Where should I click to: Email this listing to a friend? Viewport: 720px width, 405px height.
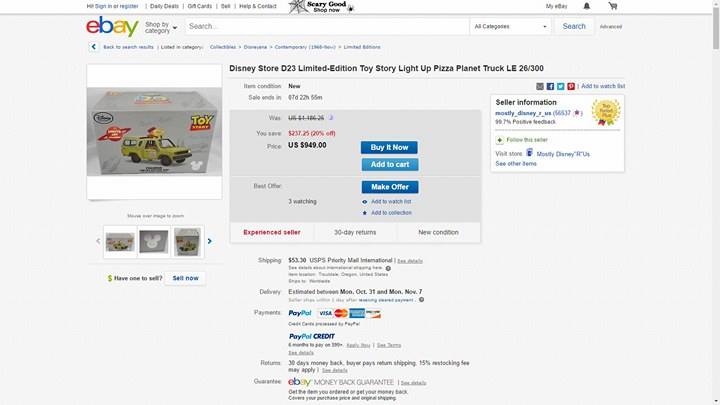click(x=540, y=86)
